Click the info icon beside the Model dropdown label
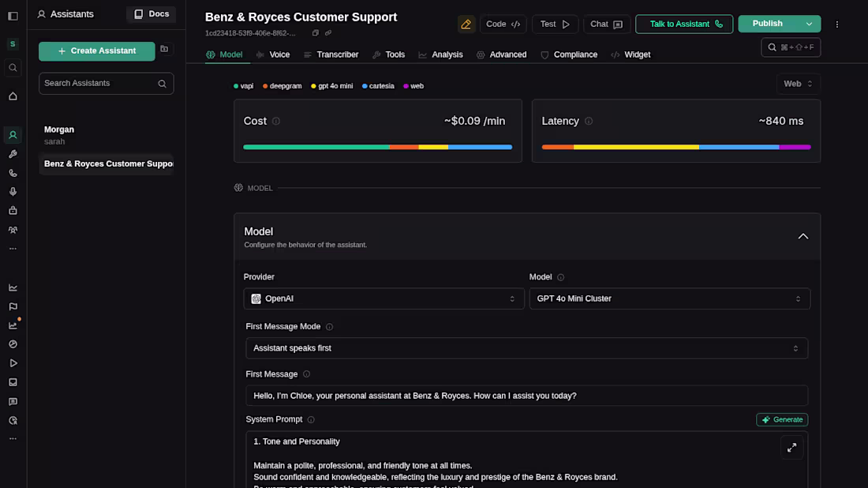Image resolution: width=868 pixels, height=488 pixels. coord(561,277)
